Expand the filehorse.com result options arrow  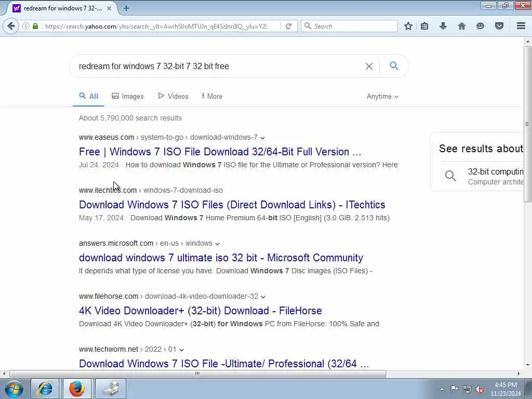coord(263,297)
